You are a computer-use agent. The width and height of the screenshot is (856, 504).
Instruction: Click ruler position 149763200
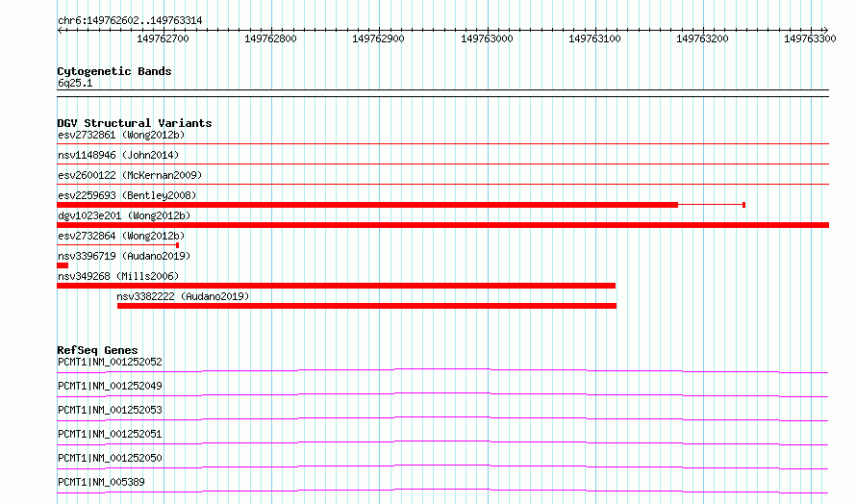coord(702,38)
